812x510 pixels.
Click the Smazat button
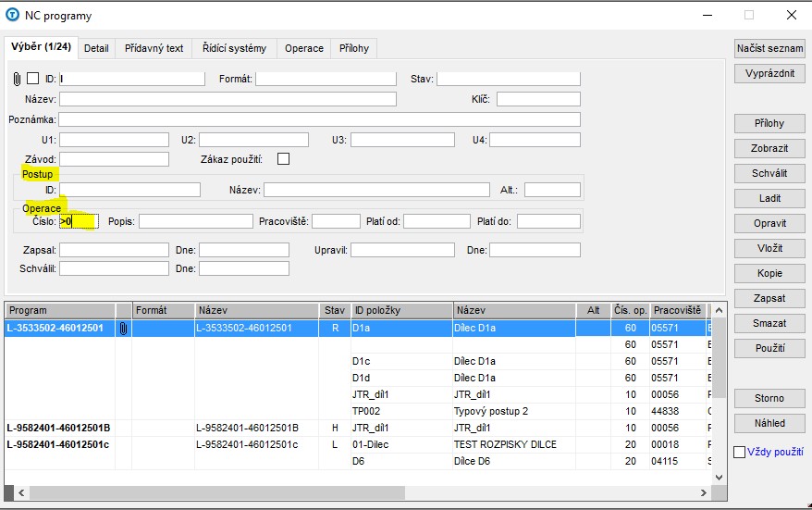pyautogui.click(x=769, y=323)
